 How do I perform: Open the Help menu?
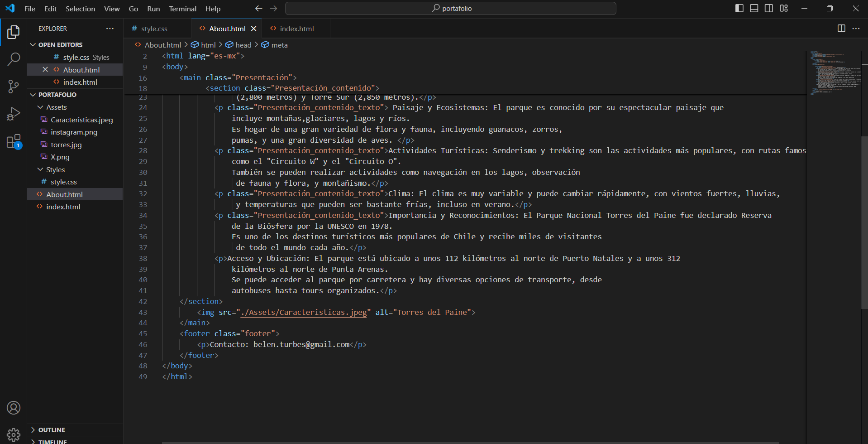pos(213,9)
